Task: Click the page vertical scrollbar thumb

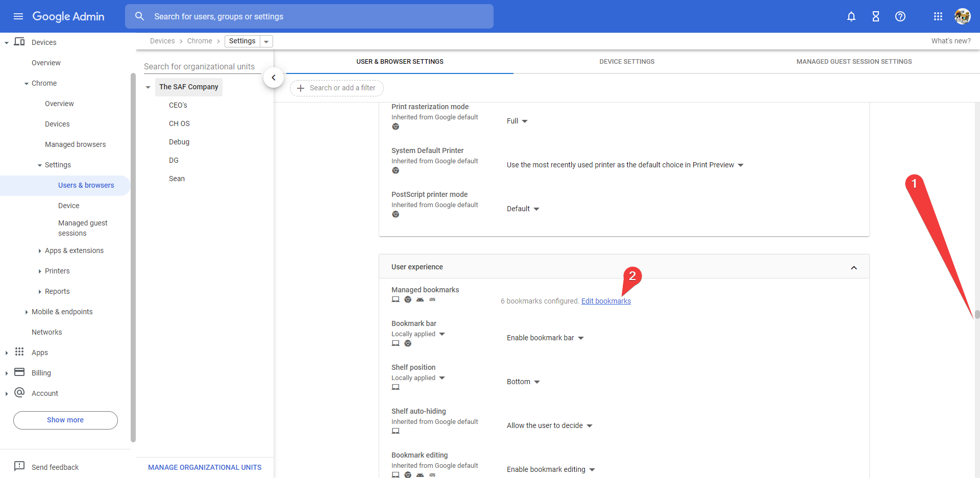Action: (977, 314)
